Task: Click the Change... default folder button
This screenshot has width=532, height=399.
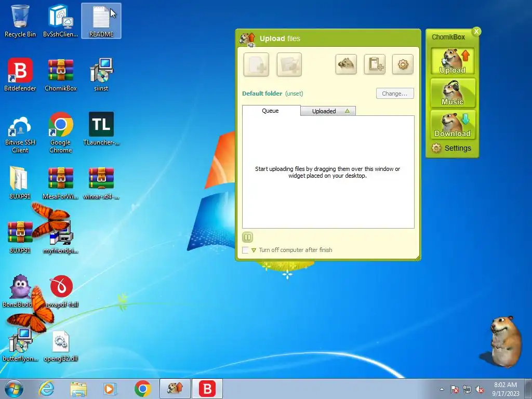Action: (x=395, y=94)
